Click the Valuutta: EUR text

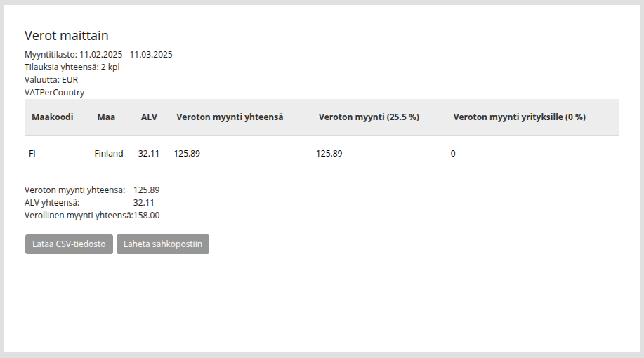tap(51, 79)
